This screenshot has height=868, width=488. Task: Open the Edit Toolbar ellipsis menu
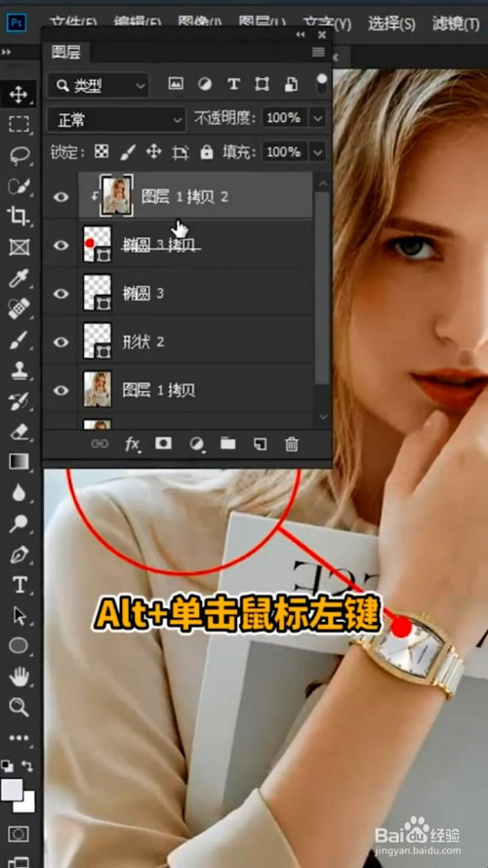[x=19, y=738]
